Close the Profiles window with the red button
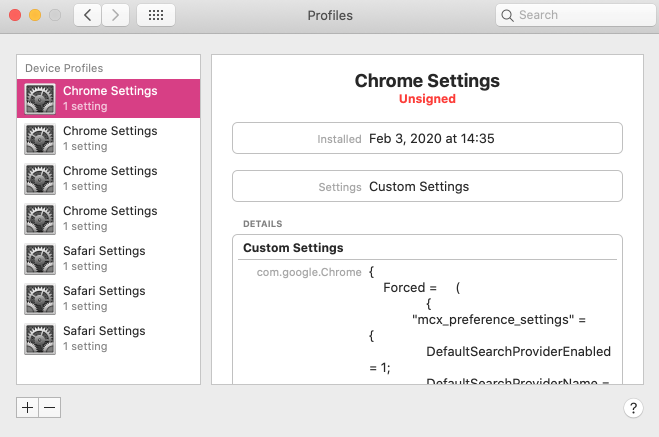 [x=15, y=16]
